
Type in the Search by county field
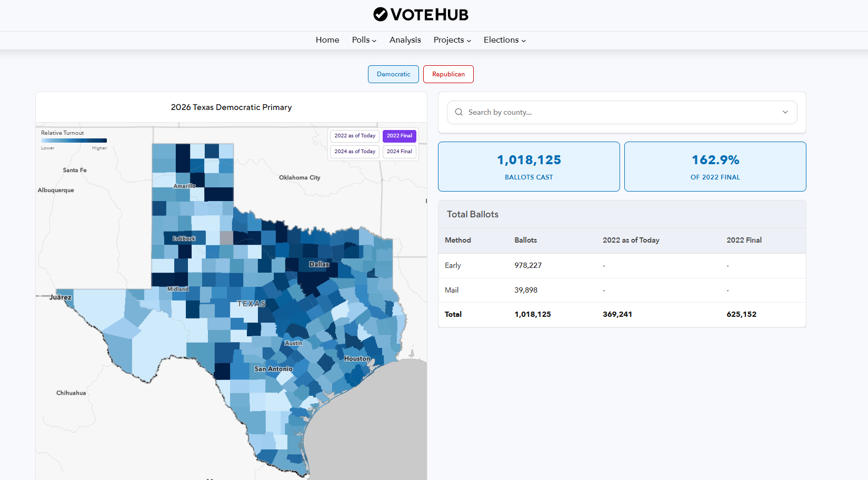coord(621,112)
